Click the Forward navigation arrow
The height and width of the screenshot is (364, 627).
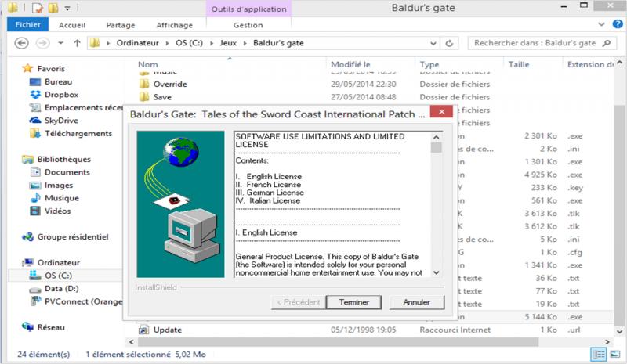tap(43, 43)
